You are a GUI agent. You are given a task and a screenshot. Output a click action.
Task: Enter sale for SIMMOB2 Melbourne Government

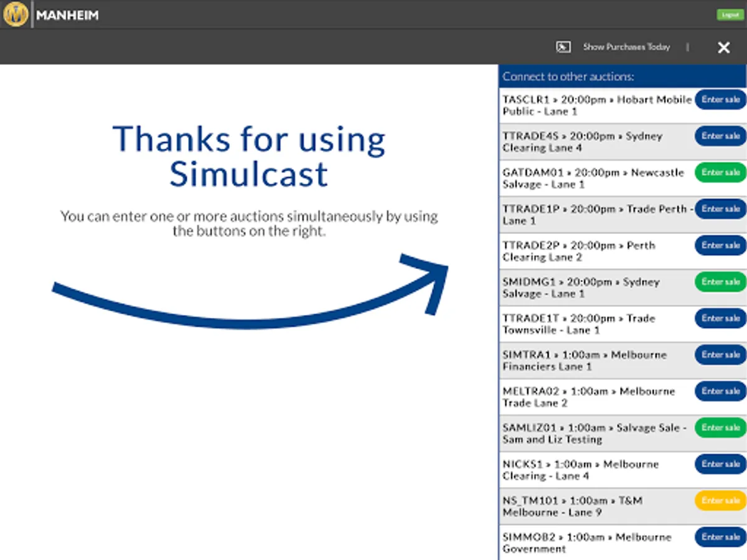tap(720, 537)
